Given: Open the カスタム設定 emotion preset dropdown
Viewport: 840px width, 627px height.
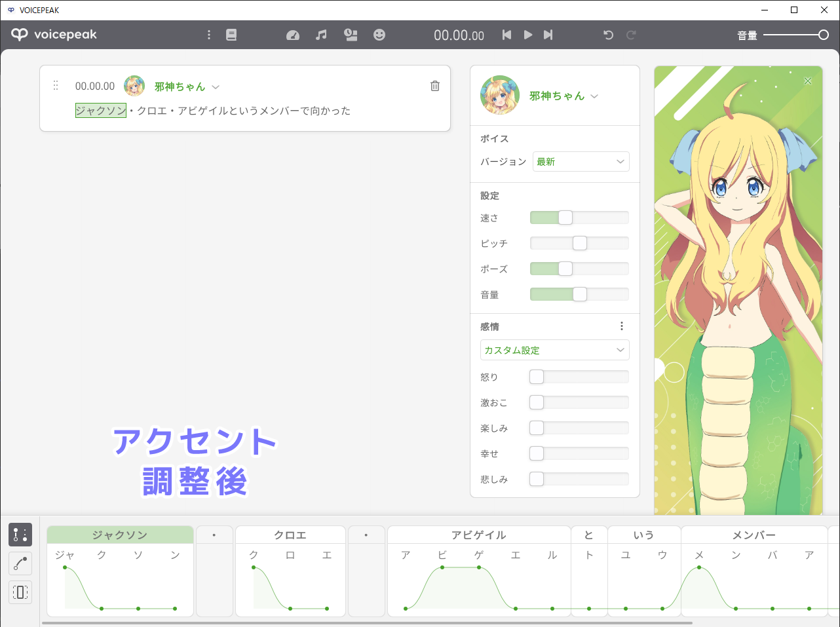Looking at the screenshot, I should (x=555, y=350).
